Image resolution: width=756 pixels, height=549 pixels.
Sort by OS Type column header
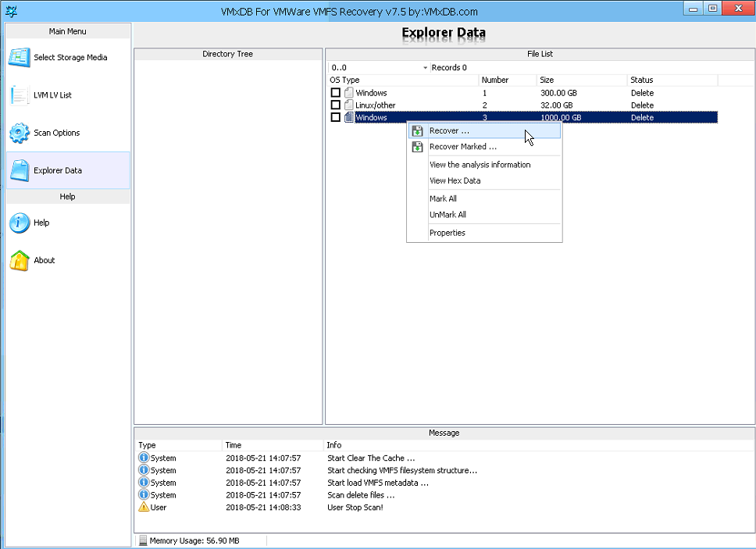tap(403, 80)
